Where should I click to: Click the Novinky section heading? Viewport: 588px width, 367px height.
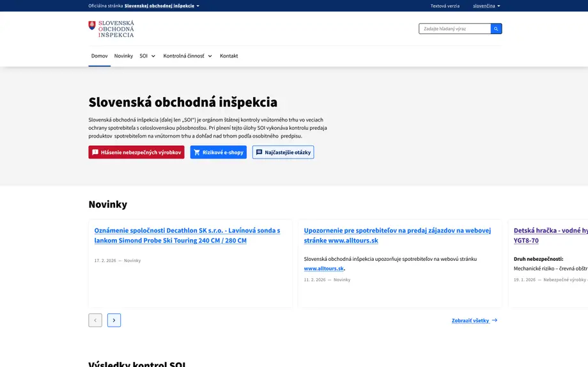click(107, 204)
